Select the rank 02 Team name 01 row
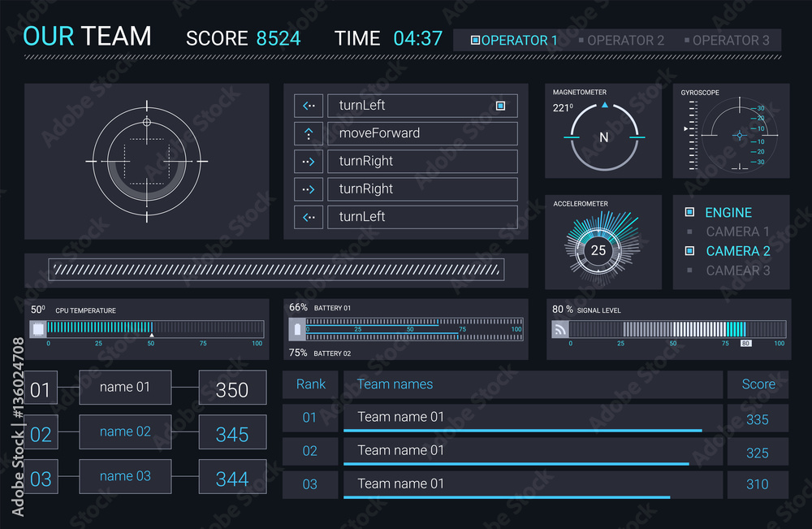This screenshot has height=529, width=812. click(533, 452)
